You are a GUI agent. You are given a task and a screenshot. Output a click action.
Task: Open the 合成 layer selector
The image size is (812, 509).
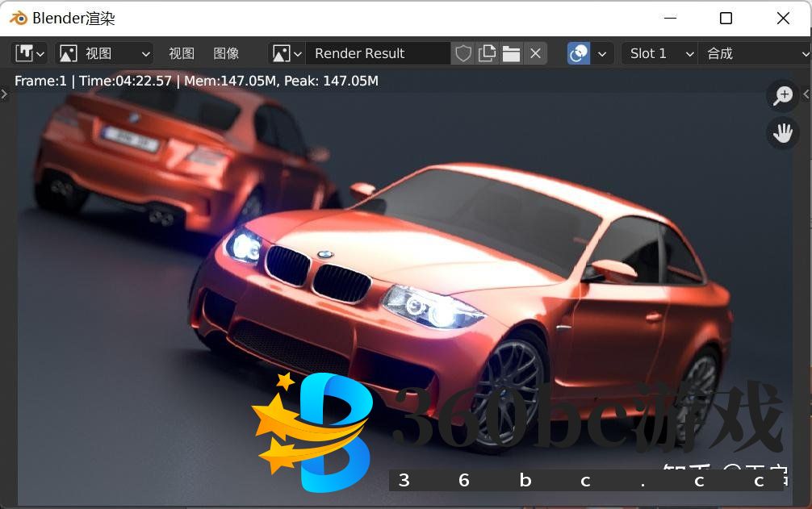tap(755, 53)
